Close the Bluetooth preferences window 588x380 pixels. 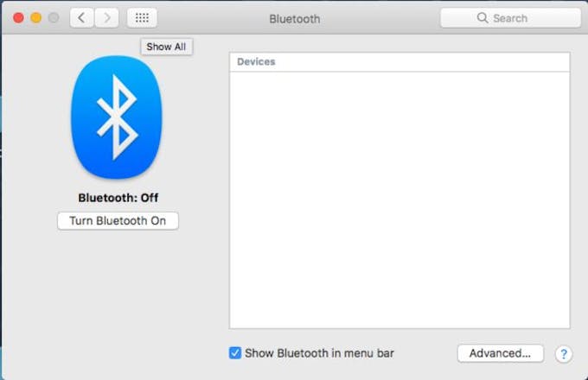[18, 17]
